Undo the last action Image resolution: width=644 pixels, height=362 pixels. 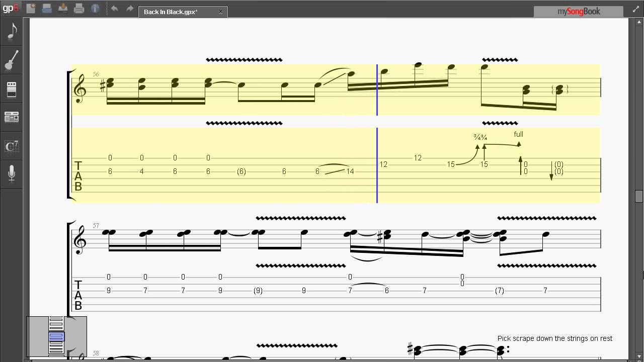pyautogui.click(x=114, y=8)
